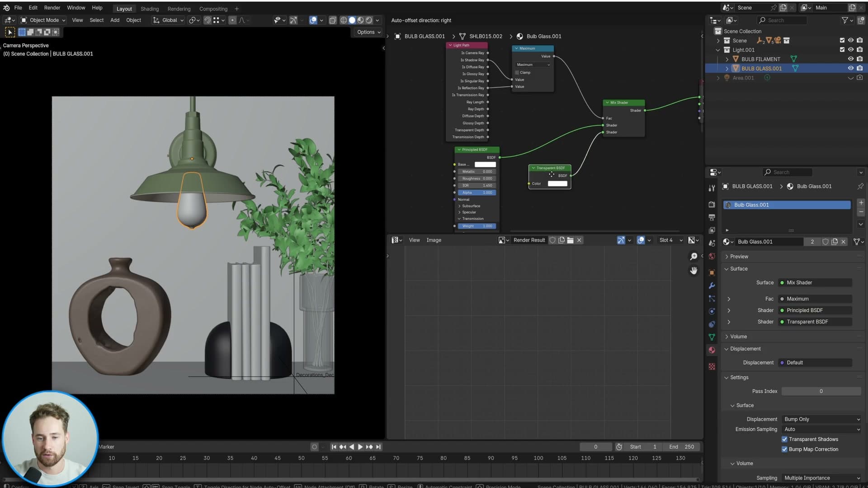Collapse the Light.001 collection
868x488 pixels.
pyautogui.click(x=718, y=50)
